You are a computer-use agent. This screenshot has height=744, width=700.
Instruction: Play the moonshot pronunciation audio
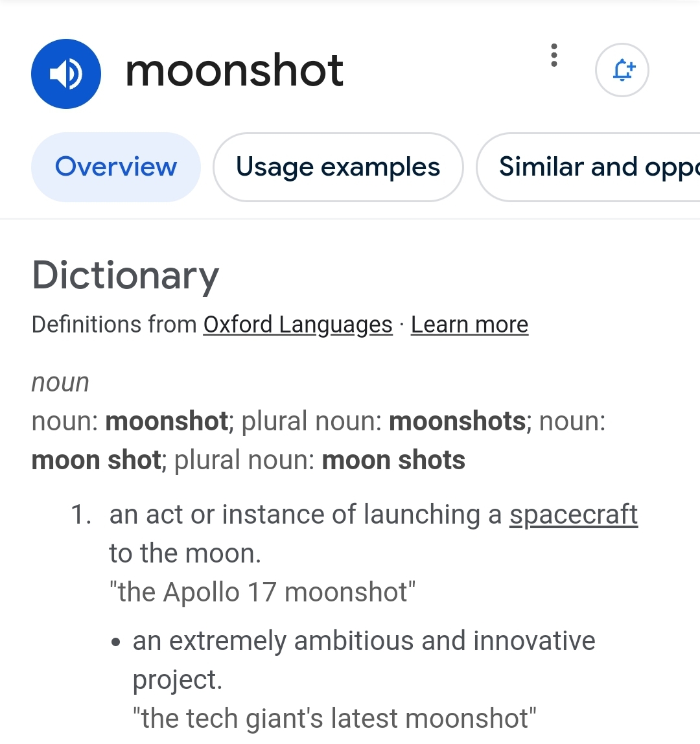point(66,74)
